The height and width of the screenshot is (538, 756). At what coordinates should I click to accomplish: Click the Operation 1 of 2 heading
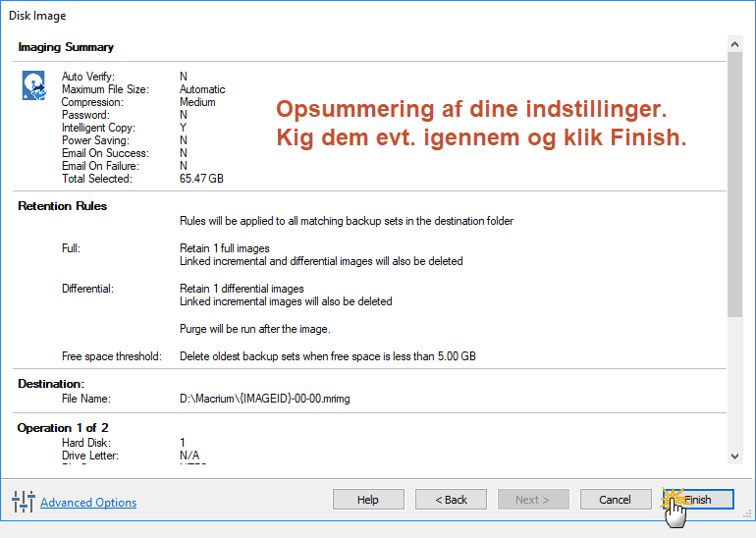click(64, 428)
